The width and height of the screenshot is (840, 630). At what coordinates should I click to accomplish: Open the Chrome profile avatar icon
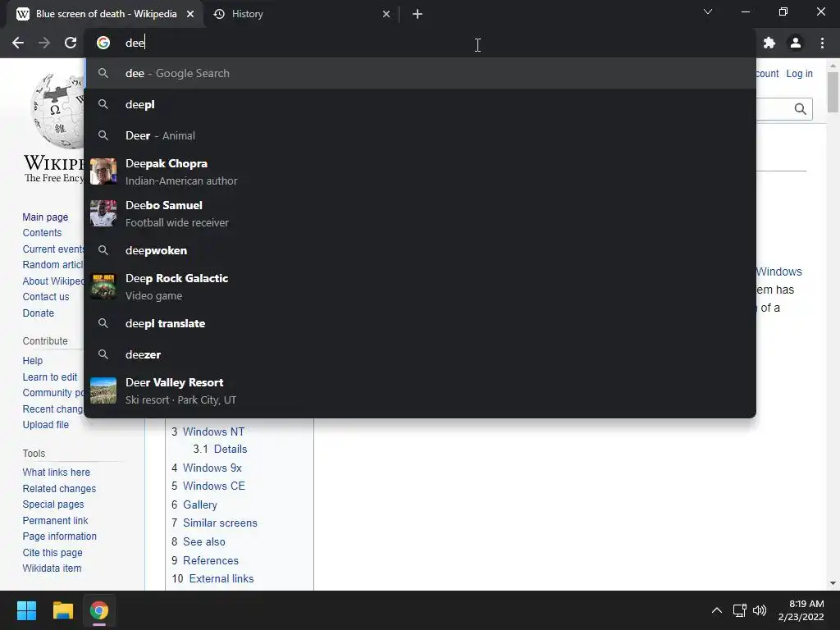(796, 43)
